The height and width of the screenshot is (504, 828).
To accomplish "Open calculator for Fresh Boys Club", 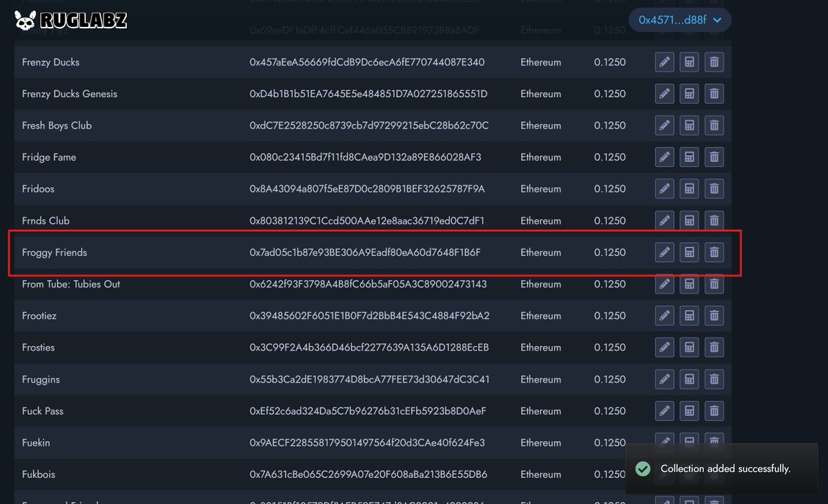I will click(689, 125).
